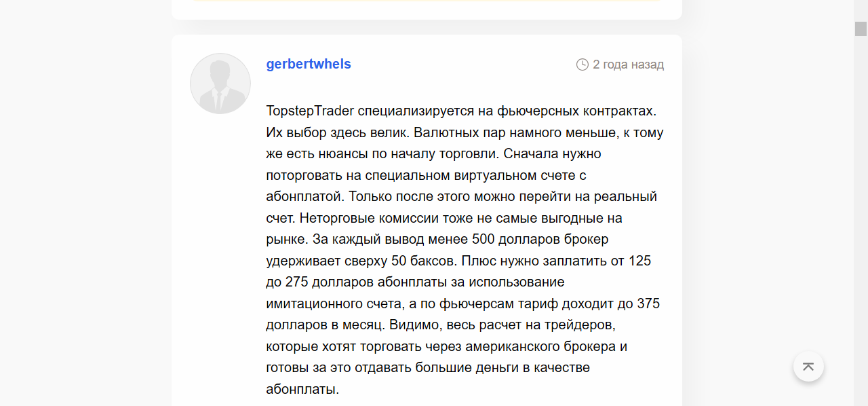Click the clock icon beside the timestamp

582,64
